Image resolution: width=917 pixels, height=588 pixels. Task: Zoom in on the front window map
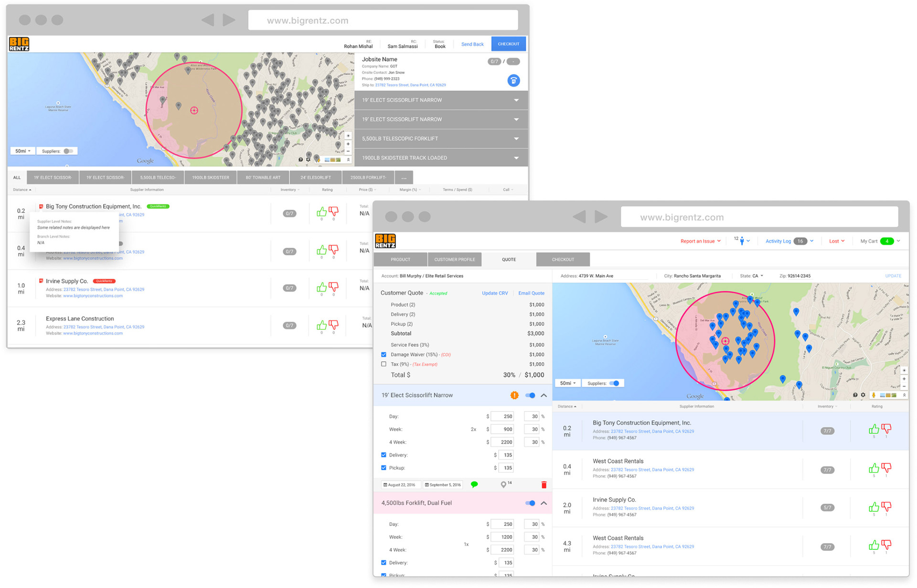click(904, 379)
